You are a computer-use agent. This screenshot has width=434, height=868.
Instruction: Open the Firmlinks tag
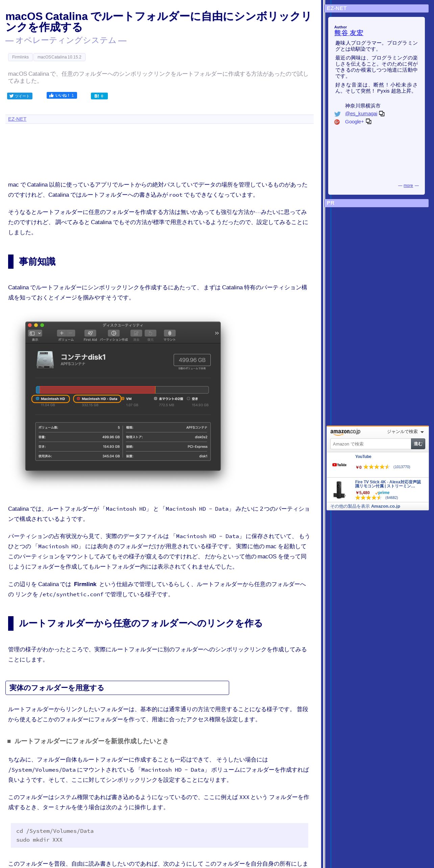(x=20, y=57)
